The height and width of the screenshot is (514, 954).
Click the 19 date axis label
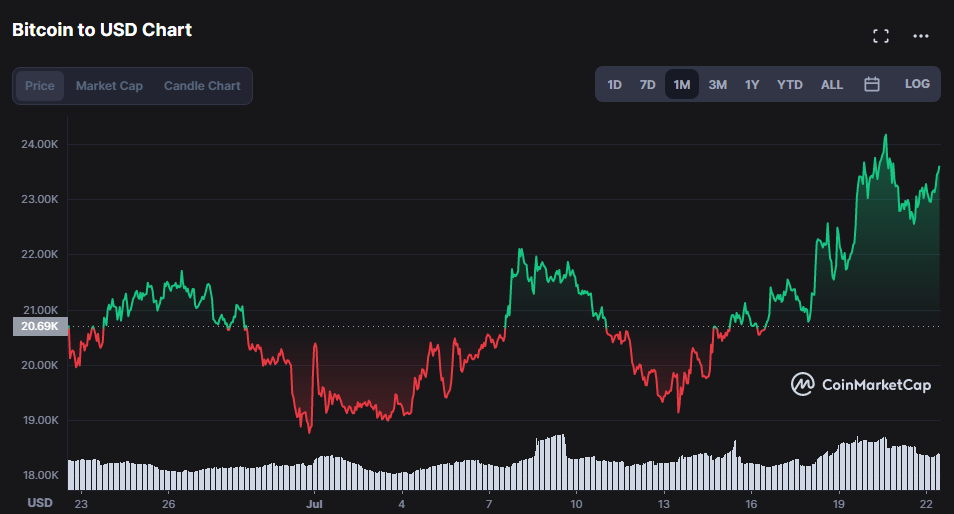pos(839,504)
